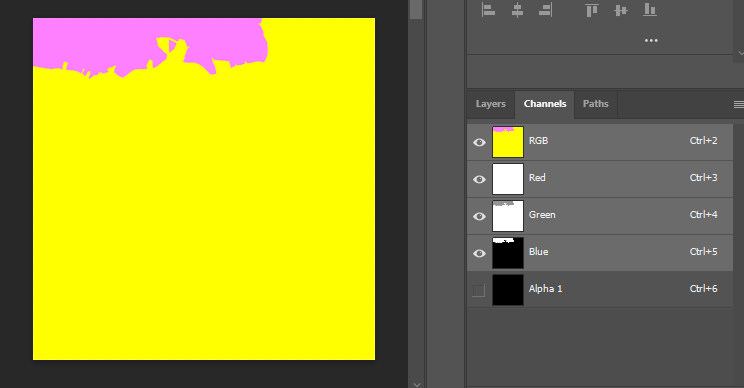Click the Align bottom edges icon
Image resolution: width=744 pixels, height=388 pixels.
pyautogui.click(x=650, y=9)
